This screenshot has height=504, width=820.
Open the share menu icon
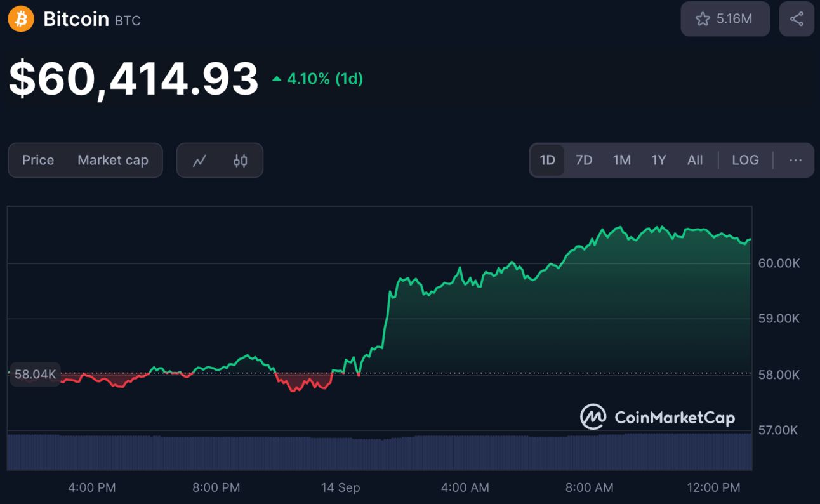[x=797, y=19]
